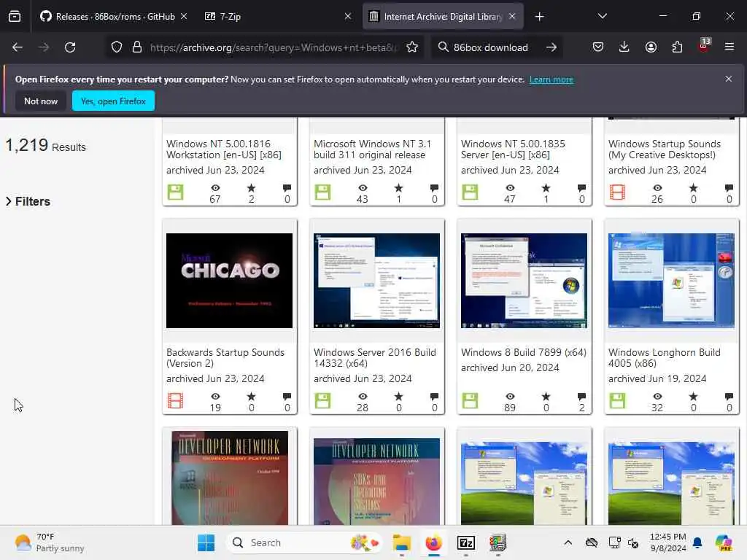Open Windows Server 2016 Build 14332 title

375,357
